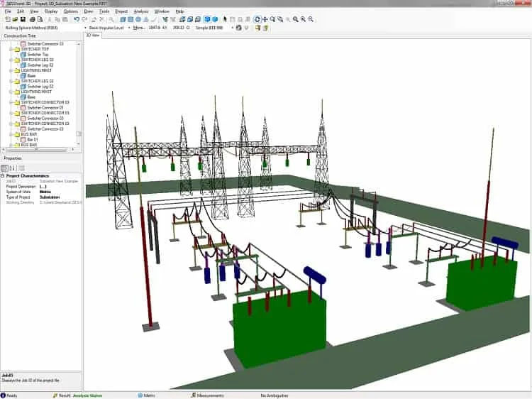
Task: Toggle Alphabetical sort button in Properties panel
Action: 12,168
